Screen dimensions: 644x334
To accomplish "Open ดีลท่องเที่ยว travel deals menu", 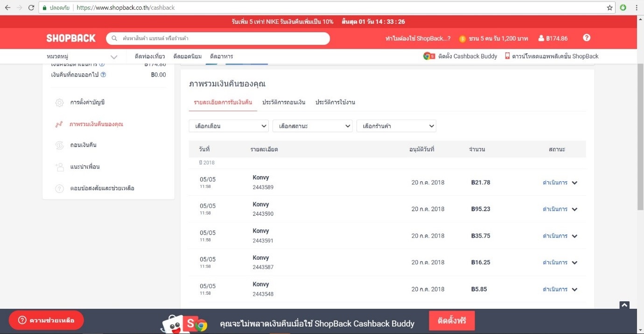I will (x=150, y=56).
